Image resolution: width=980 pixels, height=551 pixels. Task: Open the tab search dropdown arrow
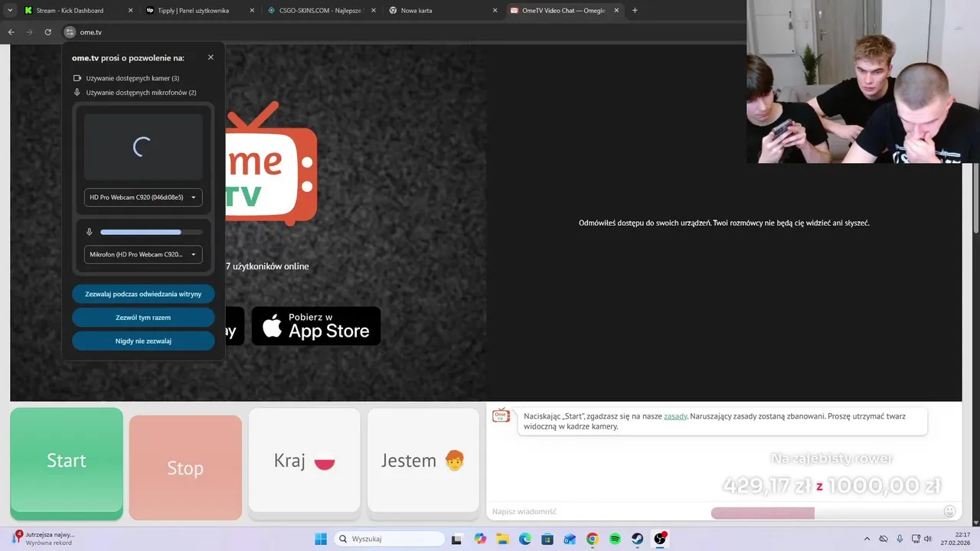10,11
